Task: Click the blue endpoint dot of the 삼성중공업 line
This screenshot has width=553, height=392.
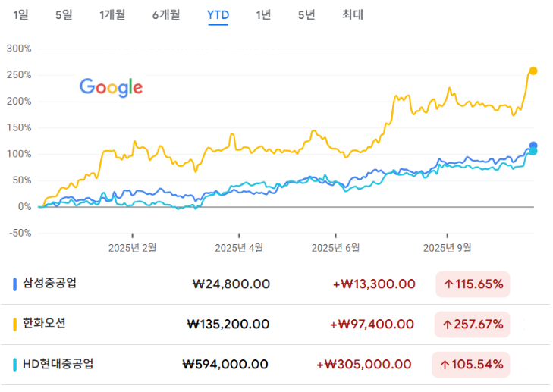Action: click(533, 146)
